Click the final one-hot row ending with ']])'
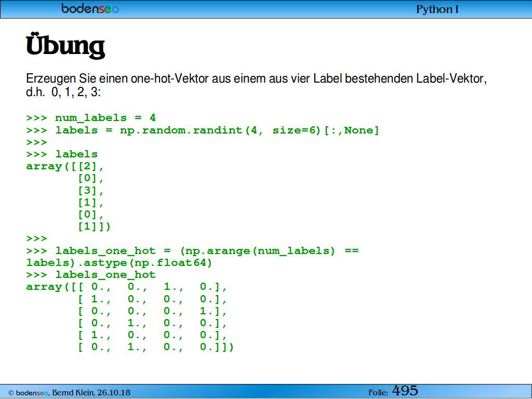This screenshot has width=532, height=399. [x=156, y=347]
